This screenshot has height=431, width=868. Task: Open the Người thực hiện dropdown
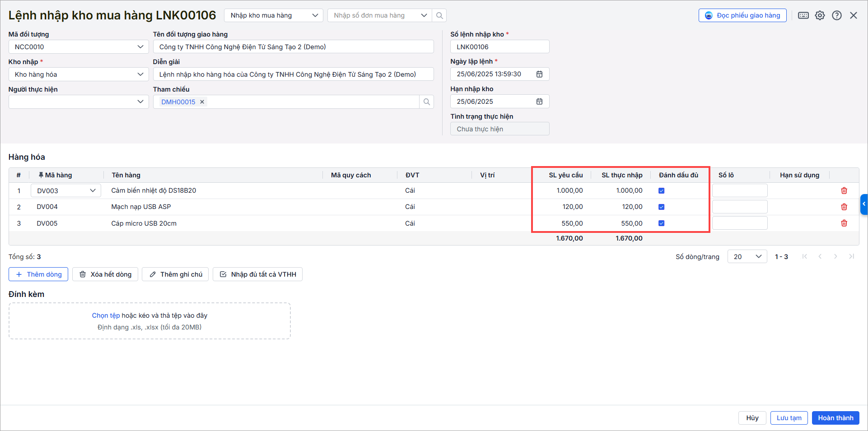140,102
